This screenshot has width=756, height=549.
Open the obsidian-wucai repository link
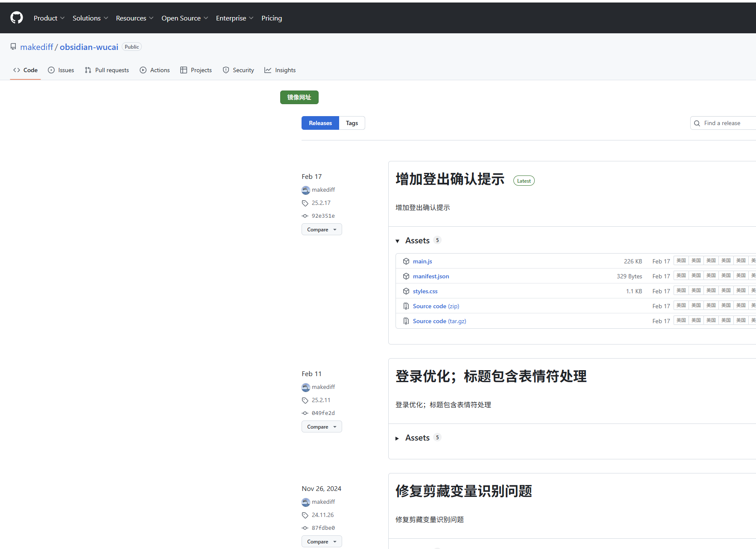[89, 47]
